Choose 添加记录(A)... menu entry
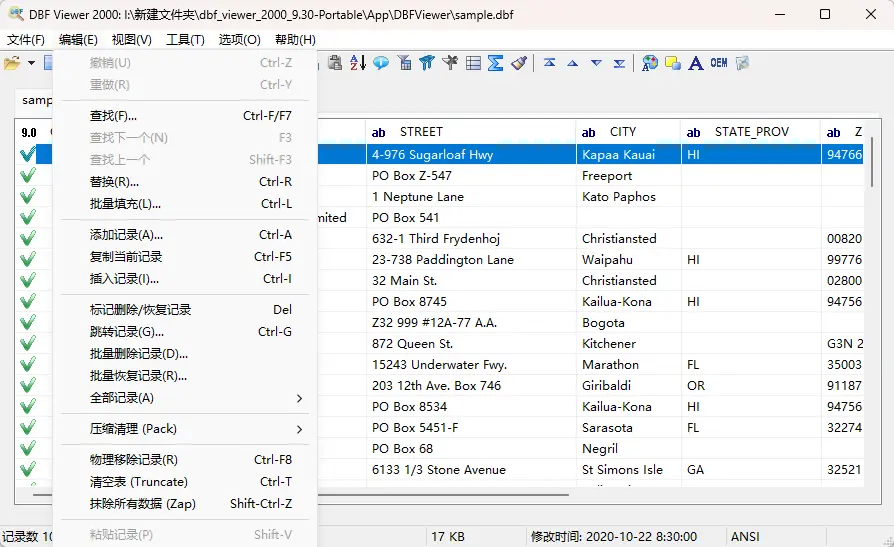 [185, 234]
